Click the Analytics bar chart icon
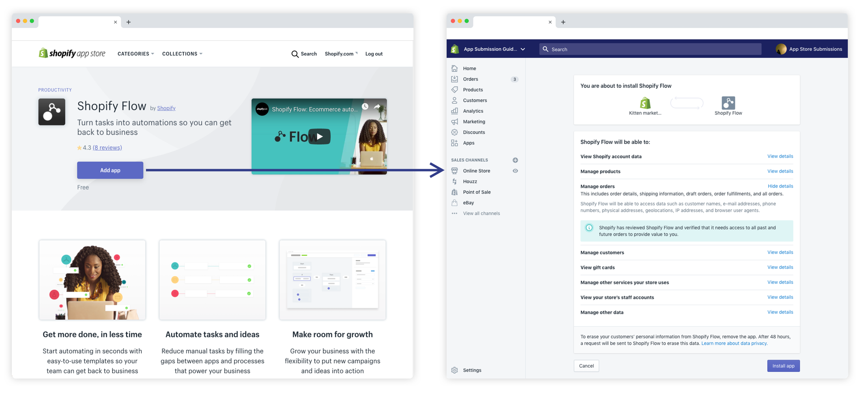This screenshot has height=401, width=868. [455, 111]
